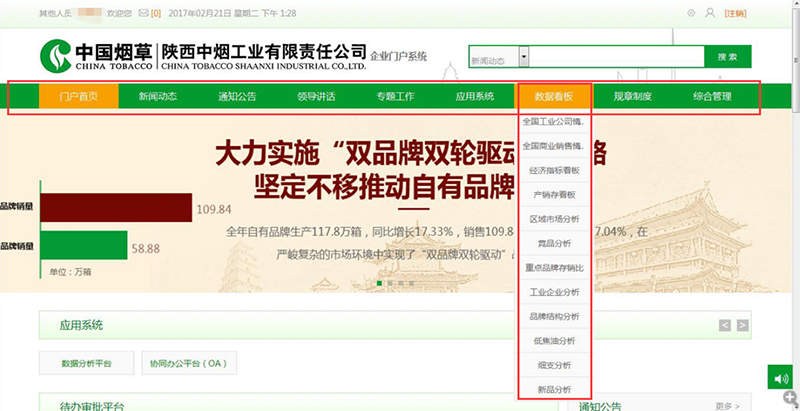Image resolution: width=800 pixels, height=411 pixels.
Task: Open the 协同办公平台（OA） application button
Action: (189, 363)
